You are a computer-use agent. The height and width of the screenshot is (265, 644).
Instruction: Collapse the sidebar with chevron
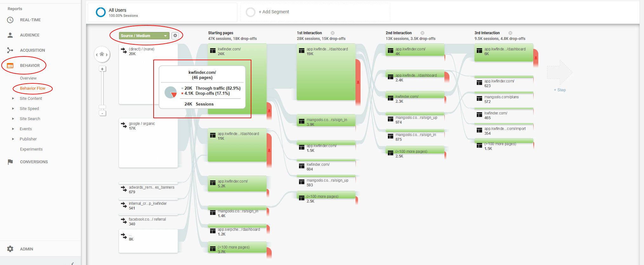tap(73, 263)
